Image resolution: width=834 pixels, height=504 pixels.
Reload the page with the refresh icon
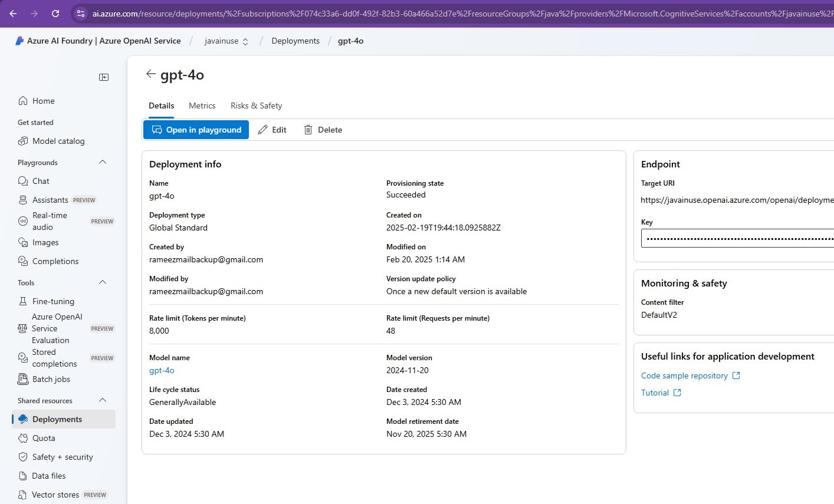55,14
